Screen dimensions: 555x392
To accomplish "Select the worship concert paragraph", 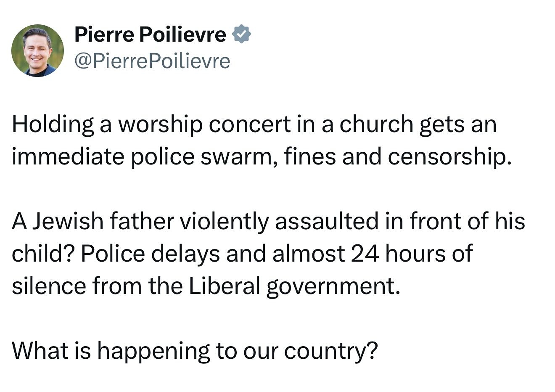I will coord(262,140).
